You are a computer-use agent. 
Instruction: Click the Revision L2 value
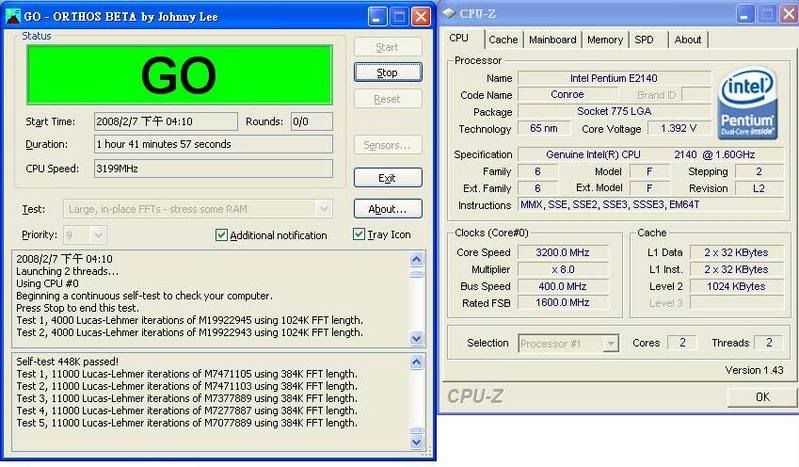[x=759, y=188]
